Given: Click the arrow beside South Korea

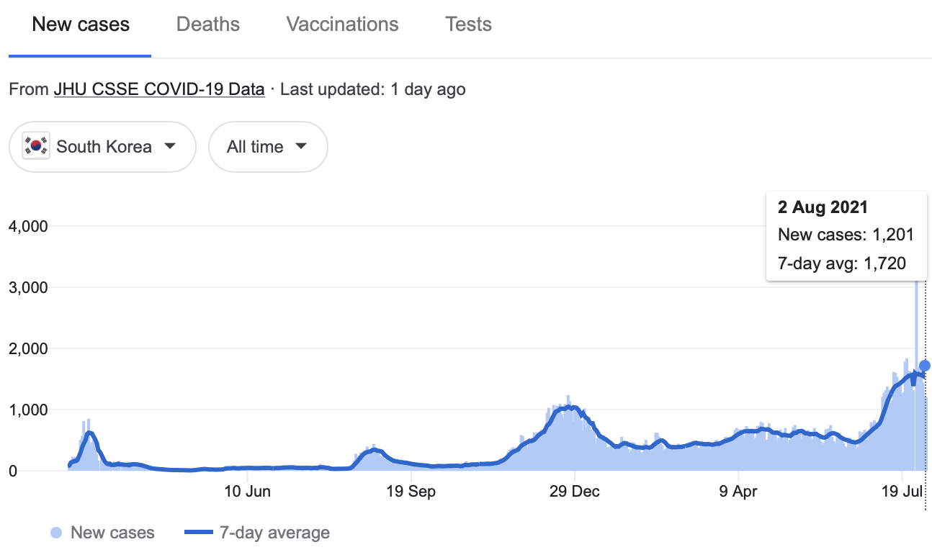Looking at the screenshot, I should click(170, 146).
